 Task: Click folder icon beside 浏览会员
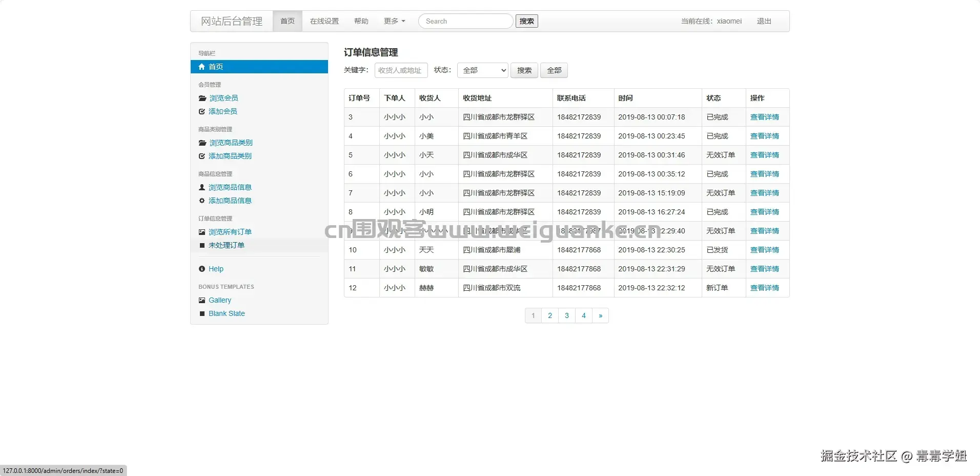tap(202, 98)
